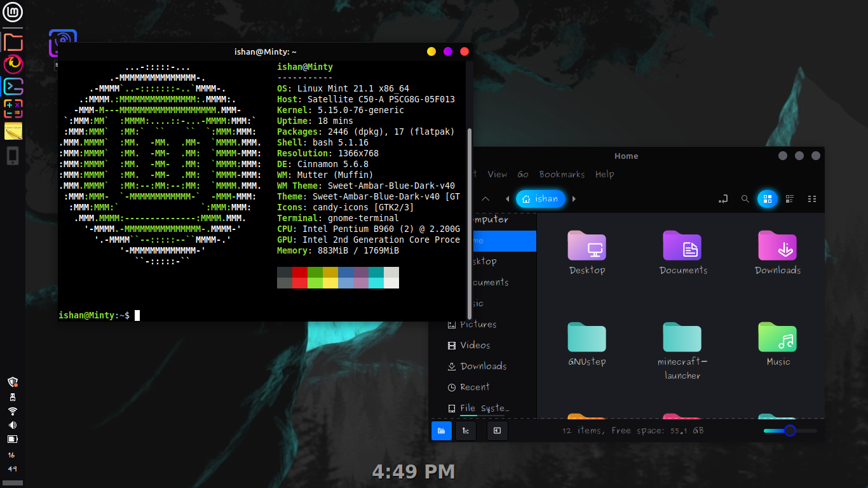Viewport: 868px width, 488px height.
Task: Click the purple terminal window button
Action: click(x=448, y=51)
